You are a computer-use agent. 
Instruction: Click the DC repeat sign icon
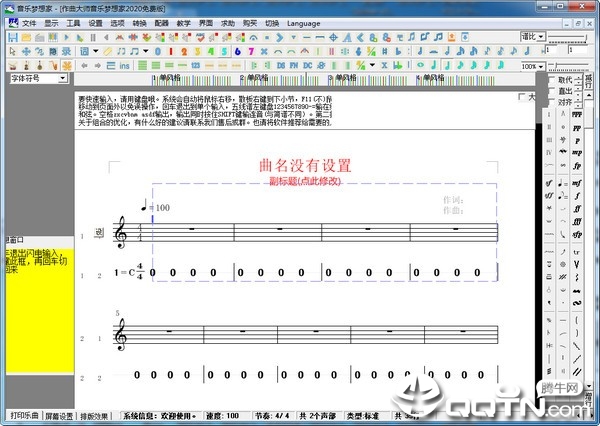[308, 65]
